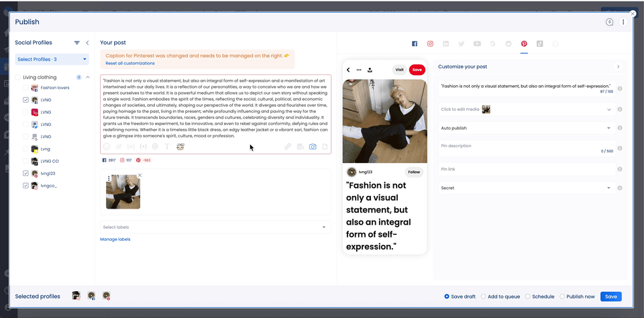Show info for the Pin title field

[x=620, y=89]
